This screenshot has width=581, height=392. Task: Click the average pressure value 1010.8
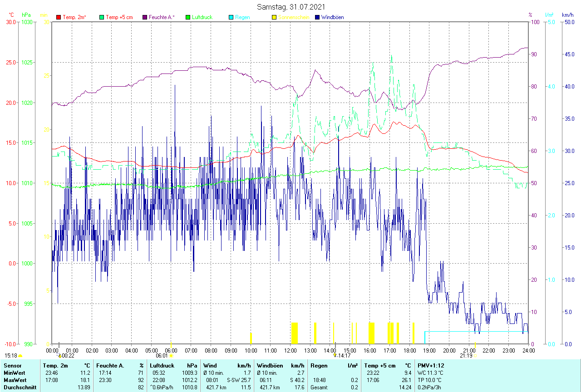(x=190, y=387)
